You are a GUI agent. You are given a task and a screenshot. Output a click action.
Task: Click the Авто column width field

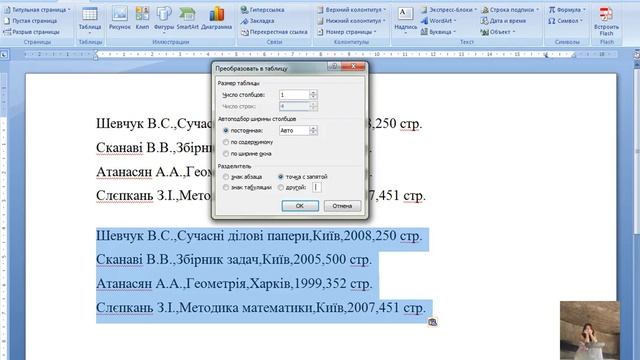pyautogui.click(x=294, y=131)
